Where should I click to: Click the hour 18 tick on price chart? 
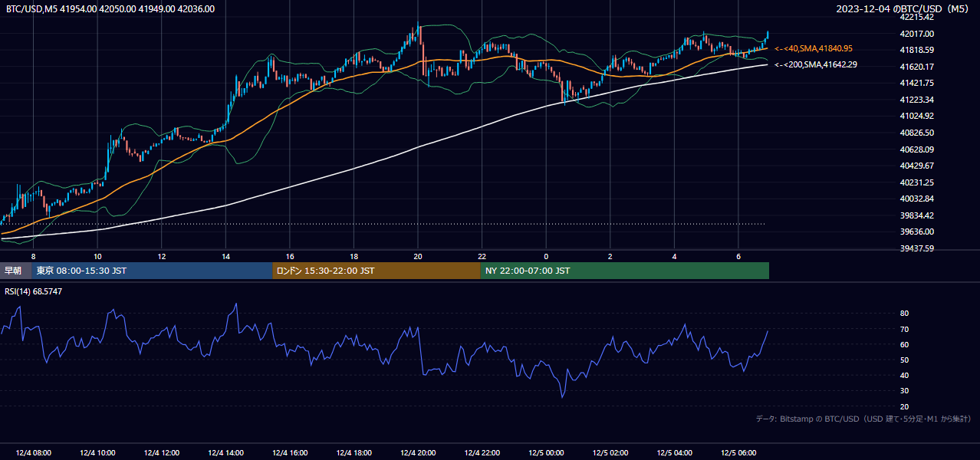[354, 256]
